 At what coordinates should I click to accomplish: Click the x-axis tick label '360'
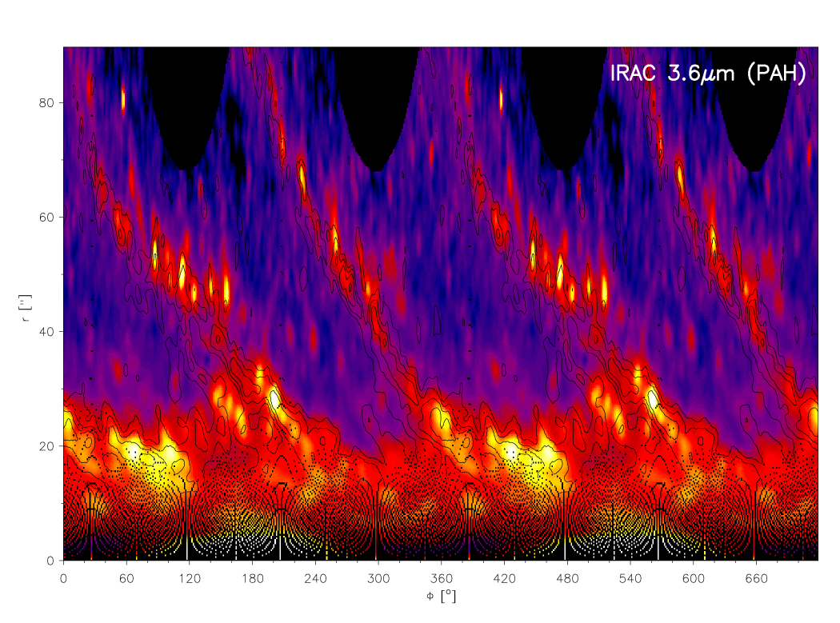441,578
